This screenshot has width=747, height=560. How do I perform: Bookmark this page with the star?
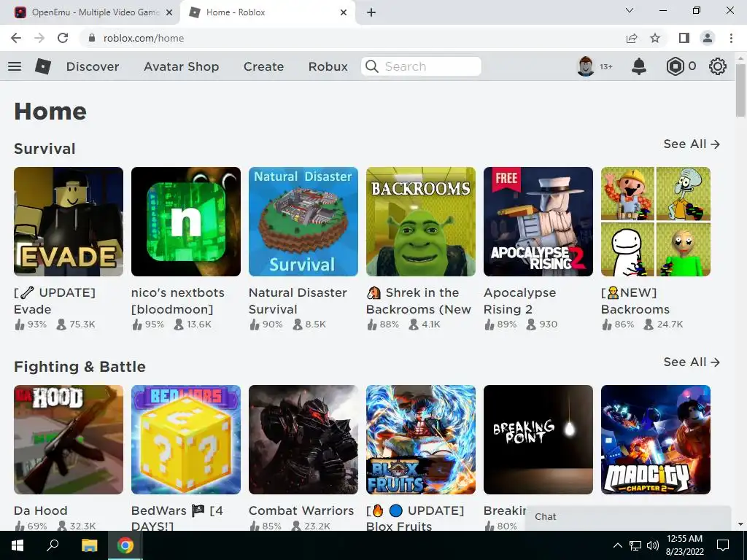655,38
